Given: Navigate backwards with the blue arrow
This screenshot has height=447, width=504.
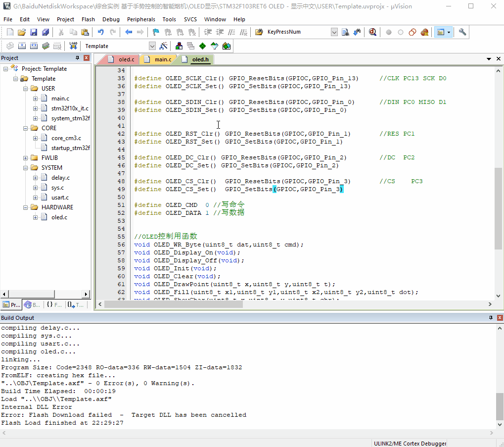Looking at the screenshot, I should (x=129, y=32).
